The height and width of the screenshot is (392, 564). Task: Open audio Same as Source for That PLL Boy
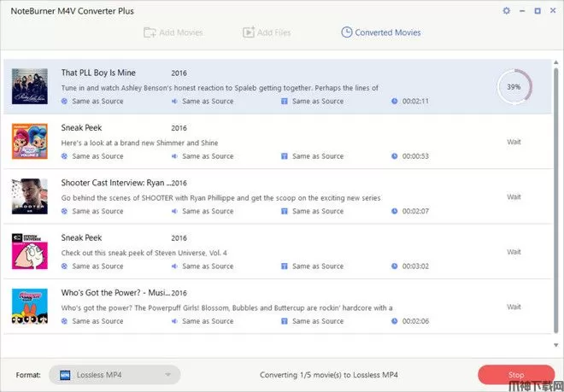click(208, 101)
